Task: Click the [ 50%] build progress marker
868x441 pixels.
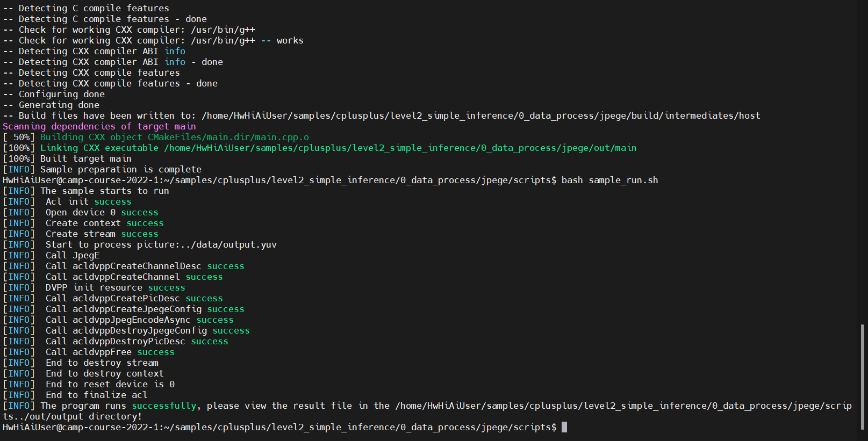Action: (19, 137)
